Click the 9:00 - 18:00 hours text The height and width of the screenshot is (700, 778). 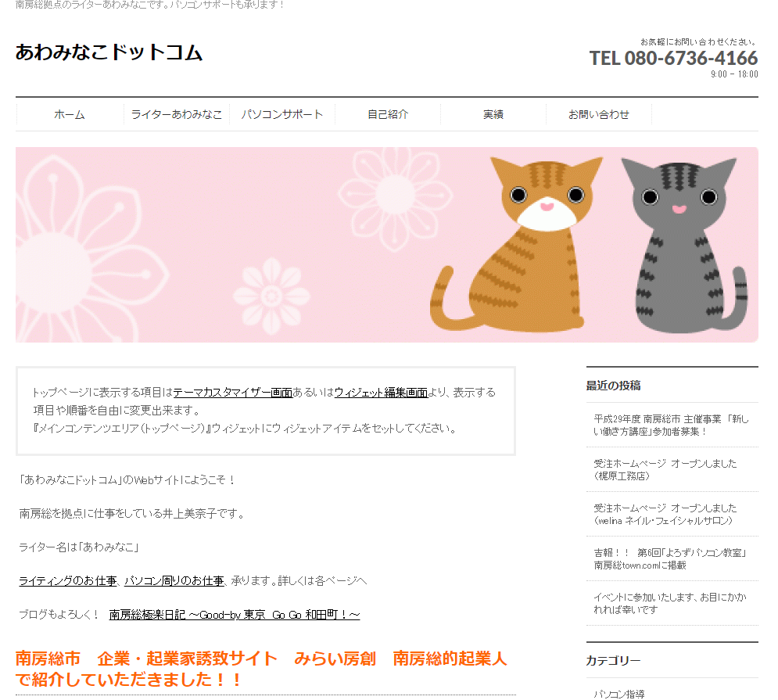click(734, 74)
